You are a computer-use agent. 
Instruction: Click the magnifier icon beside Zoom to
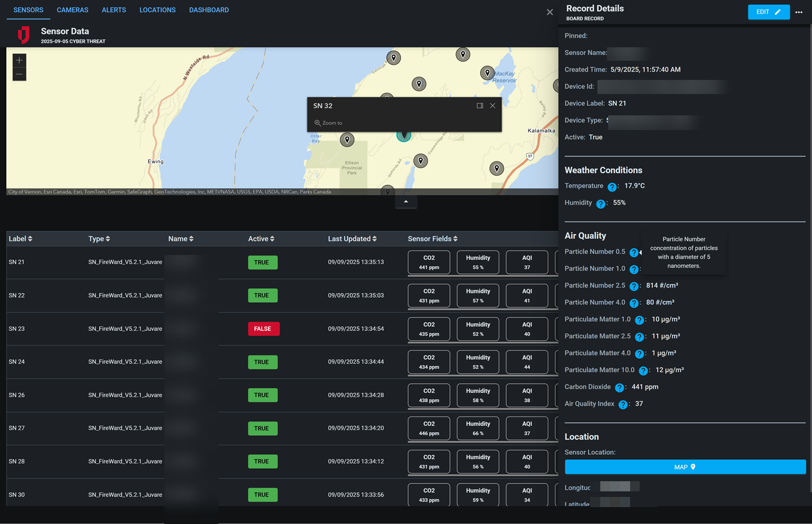point(317,123)
